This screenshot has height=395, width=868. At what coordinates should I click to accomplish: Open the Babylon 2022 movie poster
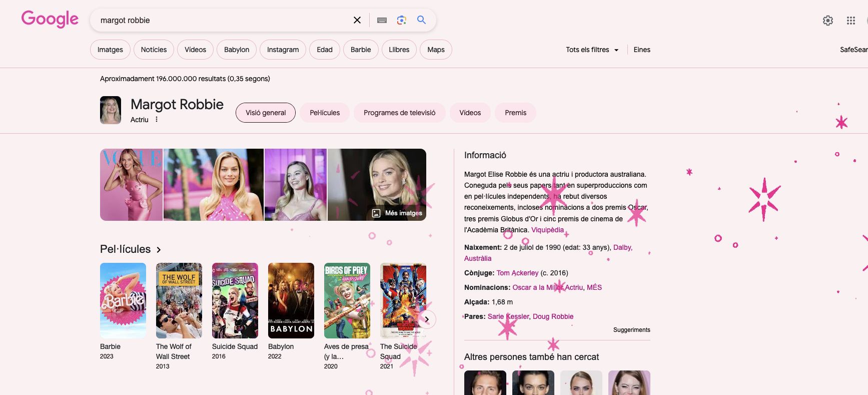tap(291, 300)
